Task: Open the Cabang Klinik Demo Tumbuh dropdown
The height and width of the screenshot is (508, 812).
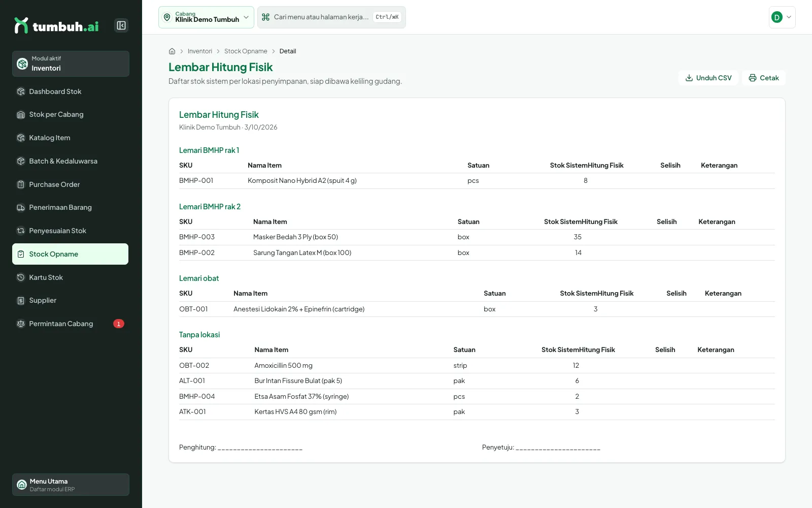Action: click(x=206, y=17)
